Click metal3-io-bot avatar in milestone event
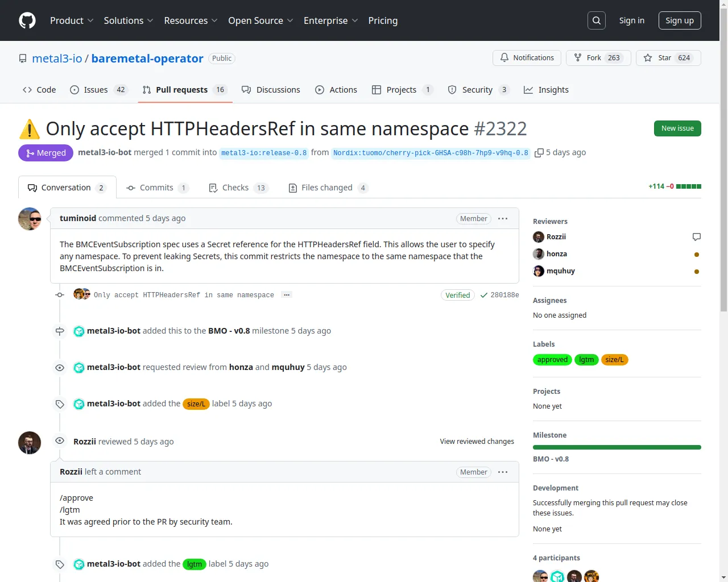The width and height of the screenshot is (728, 582). (79, 331)
